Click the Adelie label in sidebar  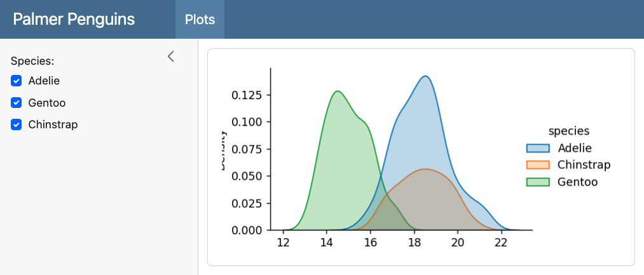click(x=44, y=81)
